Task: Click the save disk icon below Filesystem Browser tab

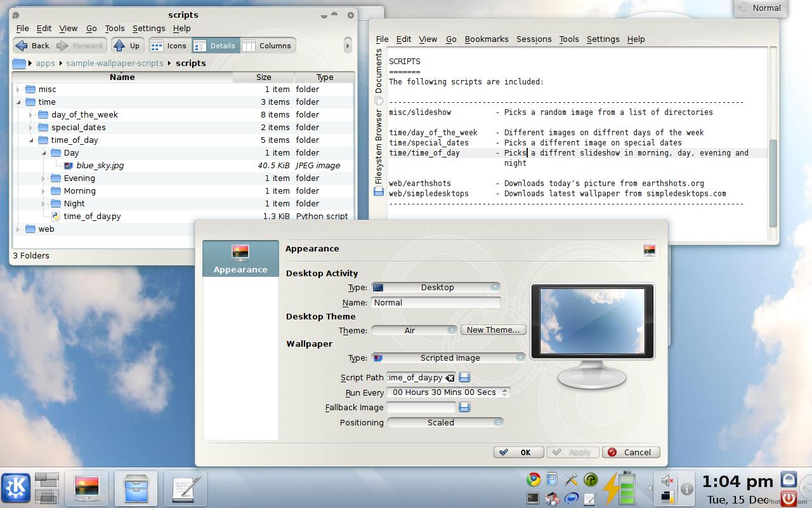Action: (379, 191)
